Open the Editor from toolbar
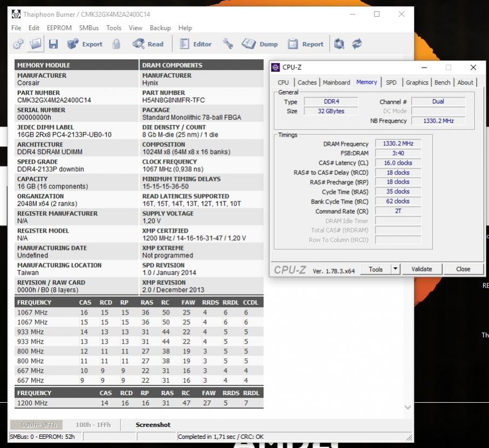Screen dimensions: 489x448 tap(196, 44)
